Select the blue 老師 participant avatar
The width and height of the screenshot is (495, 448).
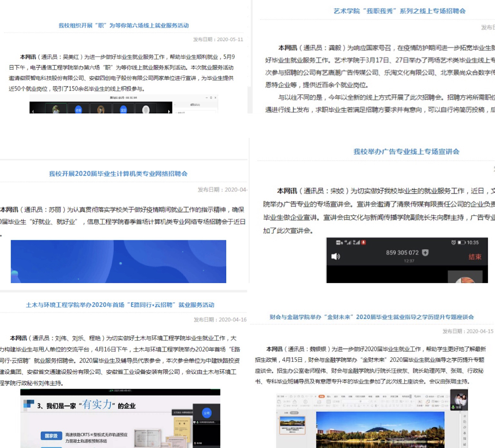[x=78, y=110]
